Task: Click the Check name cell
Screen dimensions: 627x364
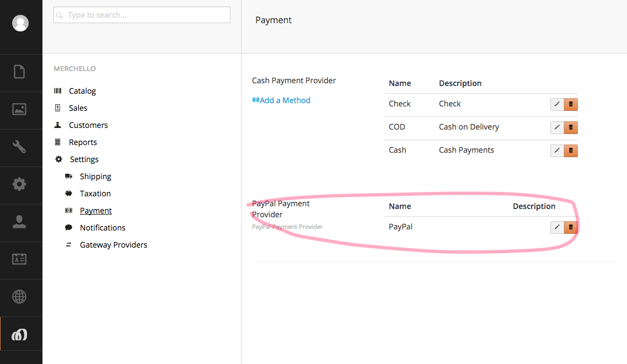Action: pyautogui.click(x=399, y=104)
